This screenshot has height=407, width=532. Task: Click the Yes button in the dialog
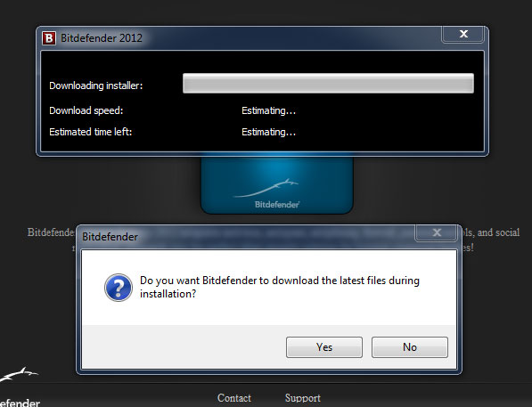pos(324,347)
